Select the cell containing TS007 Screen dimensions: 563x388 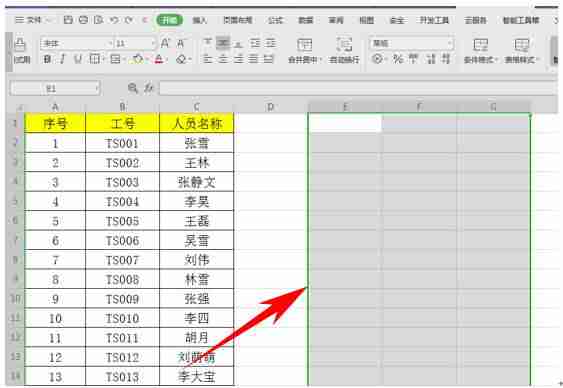122,260
